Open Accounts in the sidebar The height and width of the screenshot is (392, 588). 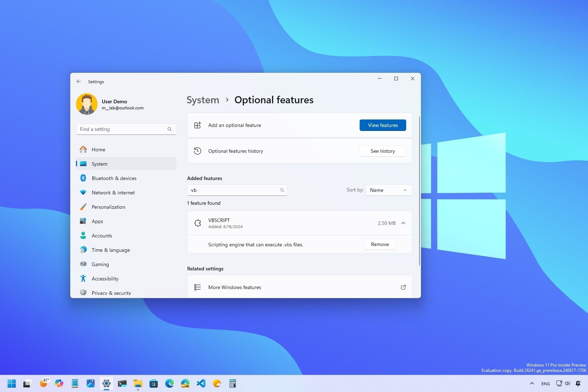pos(126,236)
